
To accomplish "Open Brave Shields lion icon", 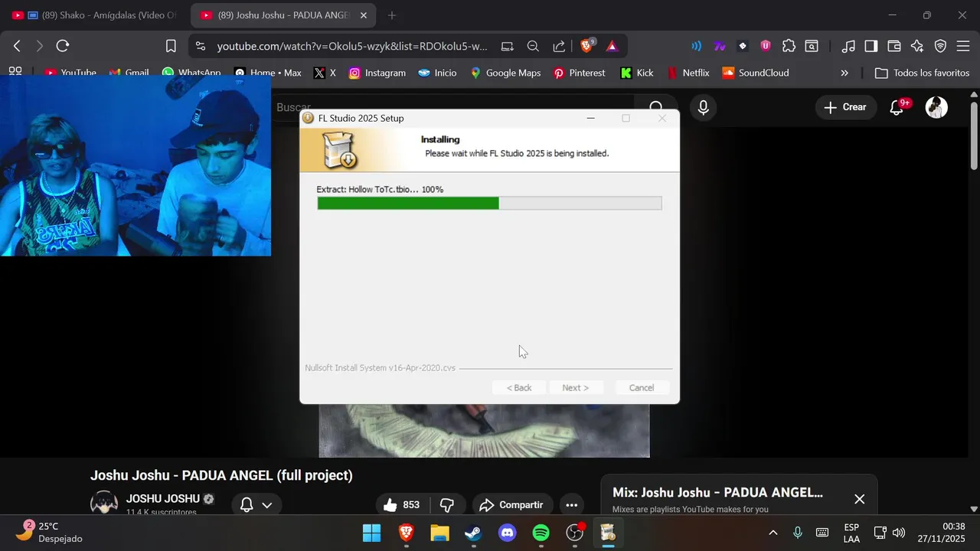I will (587, 46).
